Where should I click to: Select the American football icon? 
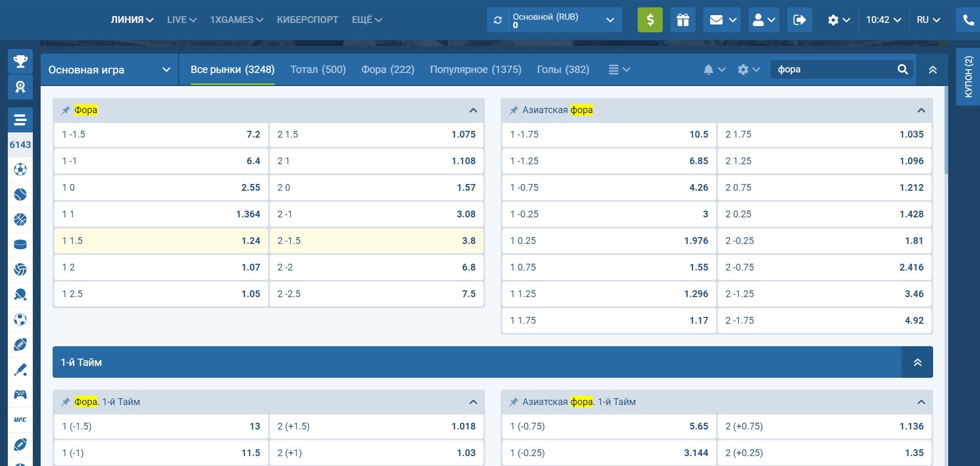click(x=20, y=345)
